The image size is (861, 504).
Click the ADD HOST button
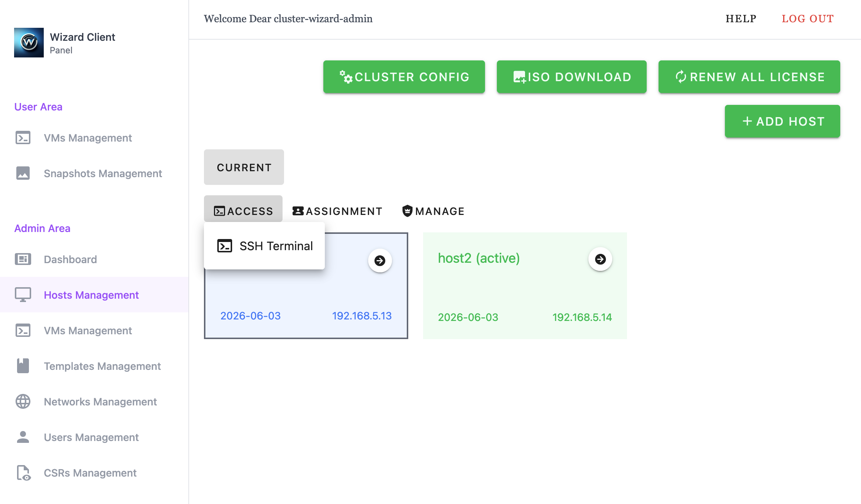[782, 121]
